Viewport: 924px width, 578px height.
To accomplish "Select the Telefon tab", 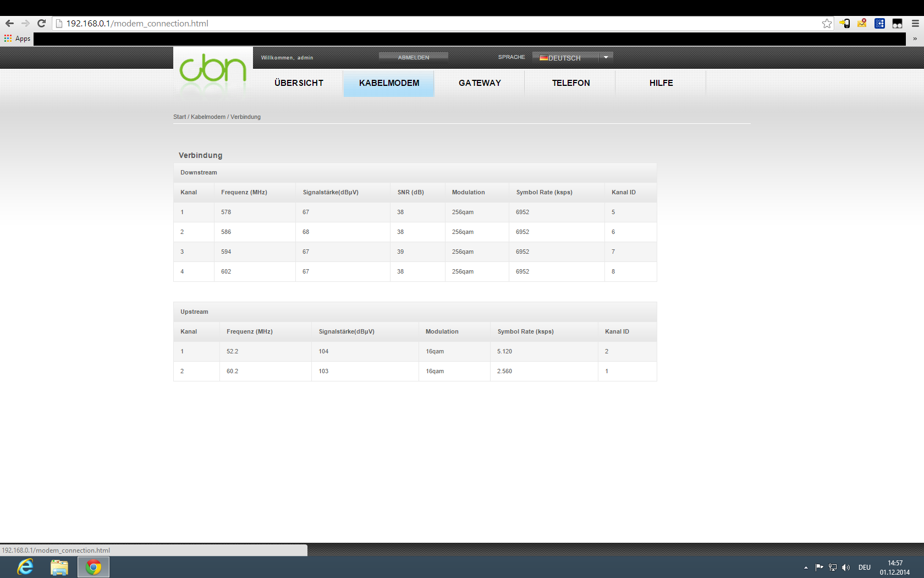I will coord(570,83).
